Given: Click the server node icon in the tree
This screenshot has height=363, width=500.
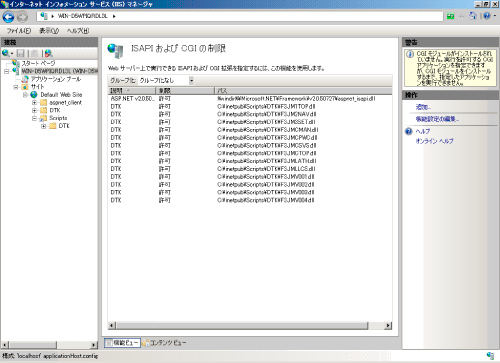Looking at the screenshot, I should [x=16, y=71].
